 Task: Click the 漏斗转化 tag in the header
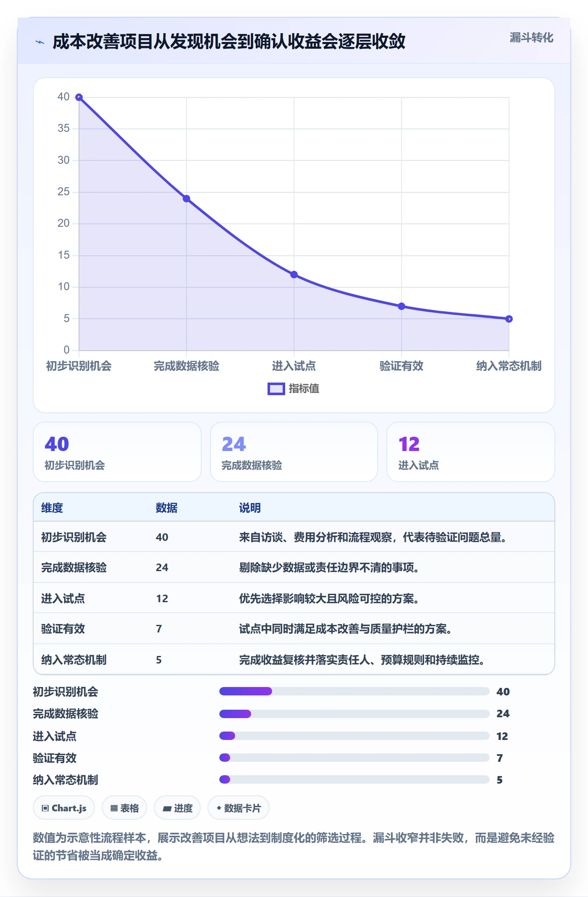531,38
